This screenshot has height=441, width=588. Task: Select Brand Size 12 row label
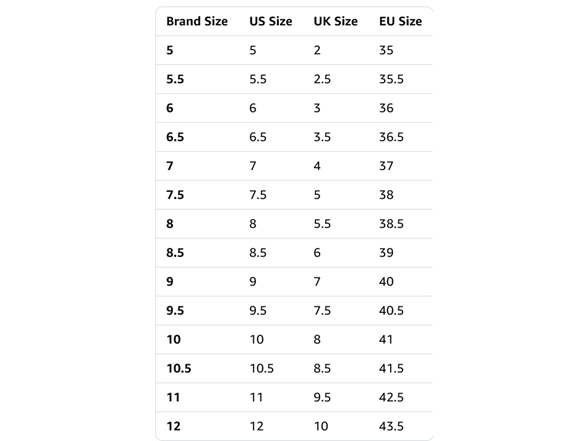174,426
